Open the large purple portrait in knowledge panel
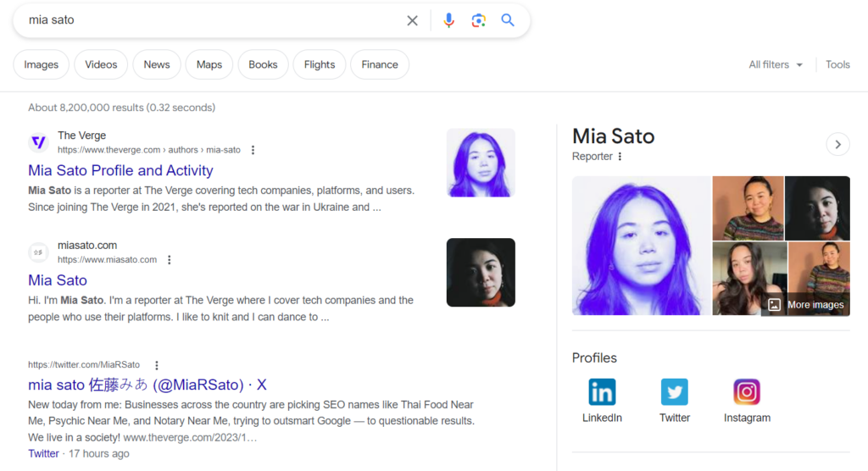 pyautogui.click(x=641, y=246)
